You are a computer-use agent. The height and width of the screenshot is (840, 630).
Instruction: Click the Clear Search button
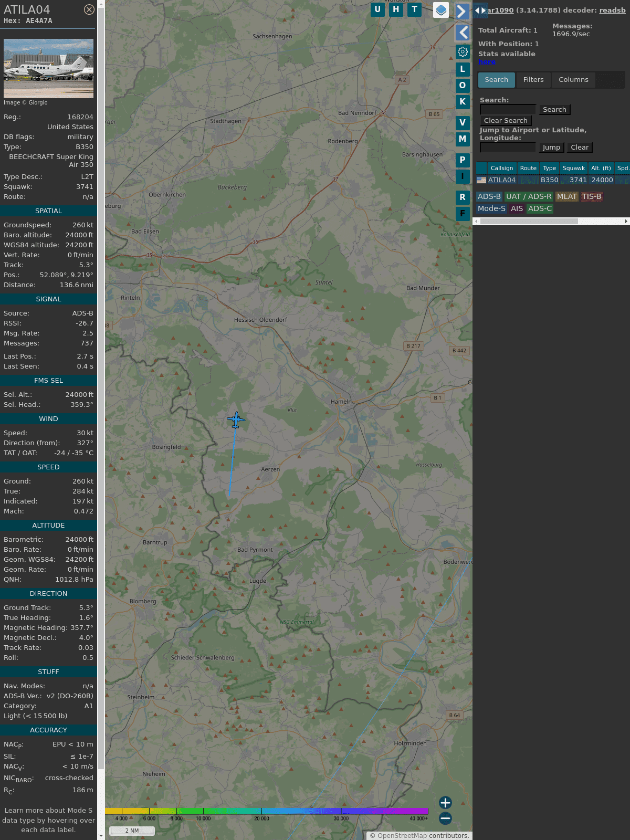tap(506, 121)
